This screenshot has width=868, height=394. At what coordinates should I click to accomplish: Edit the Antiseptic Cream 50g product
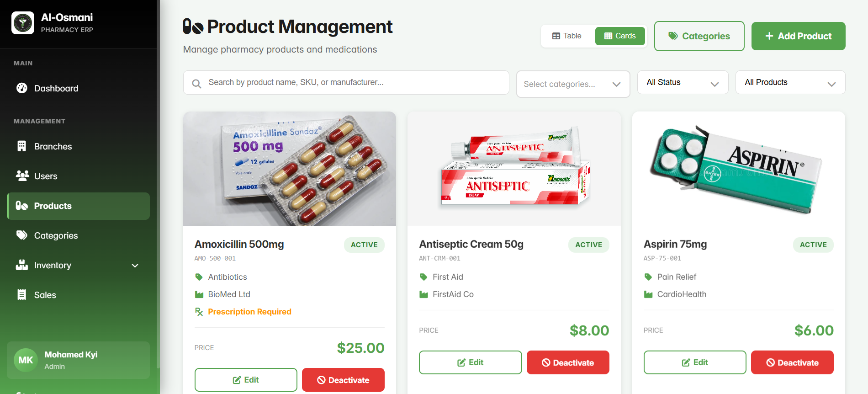tap(470, 362)
